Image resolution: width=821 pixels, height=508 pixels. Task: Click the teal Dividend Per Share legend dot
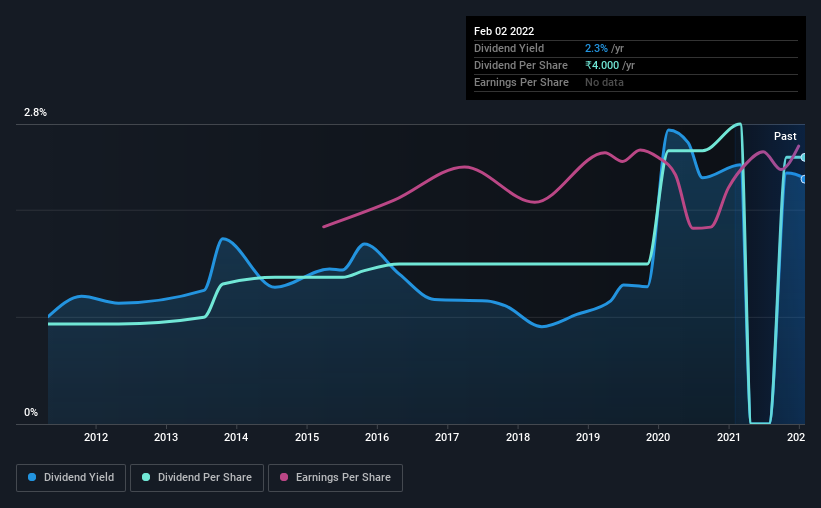pyautogui.click(x=146, y=477)
